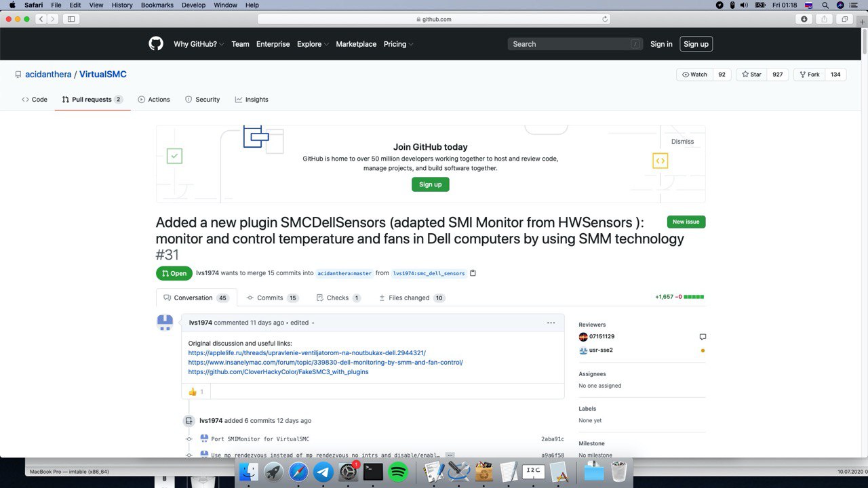868x488 pixels.
Task: Open the Develop menu
Action: [x=193, y=5]
